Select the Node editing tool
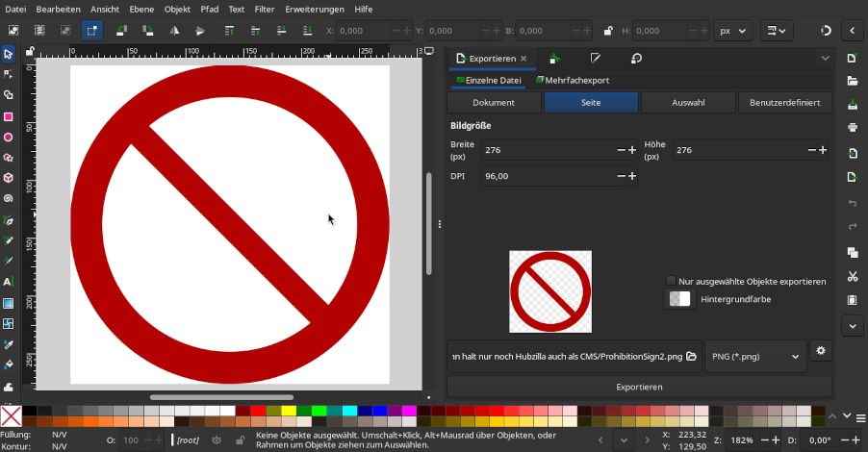This screenshot has height=452, width=868. (8, 73)
